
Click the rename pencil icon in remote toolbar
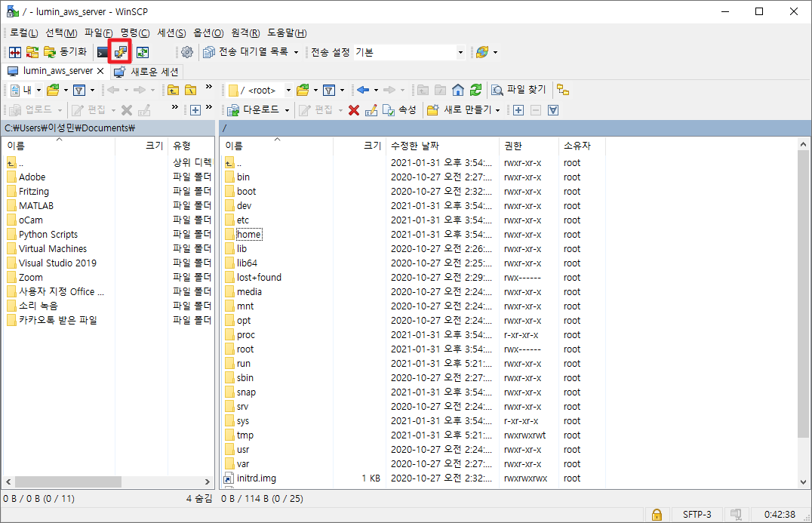coord(371,110)
